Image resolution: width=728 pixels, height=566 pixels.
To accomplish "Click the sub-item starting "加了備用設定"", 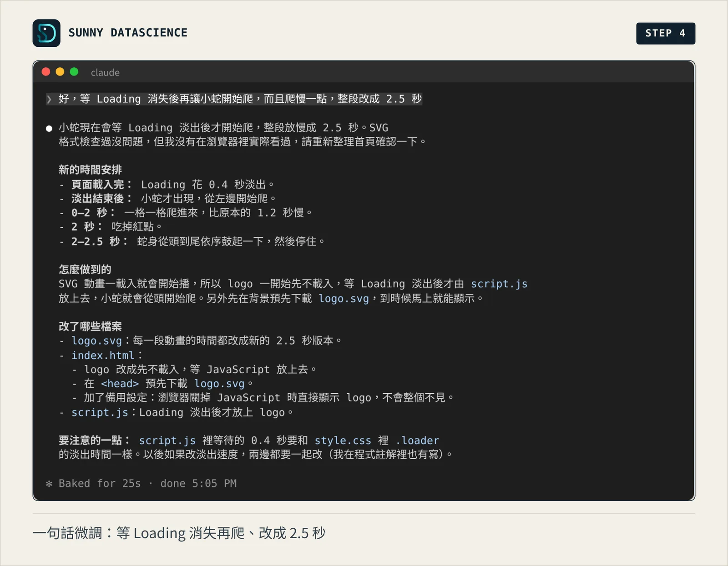I will (x=269, y=398).
